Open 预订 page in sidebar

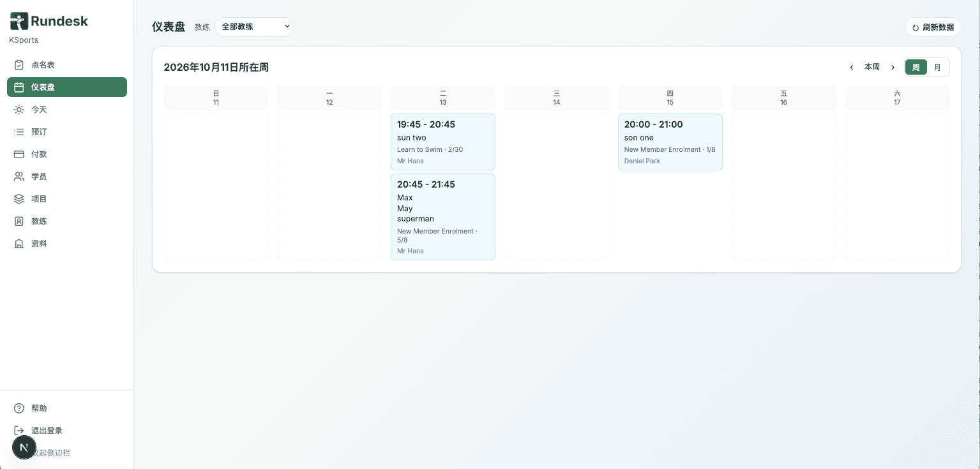click(67, 132)
